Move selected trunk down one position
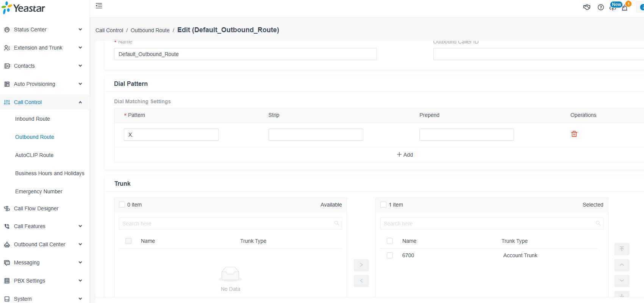This screenshot has height=303, width=644. [x=622, y=281]
